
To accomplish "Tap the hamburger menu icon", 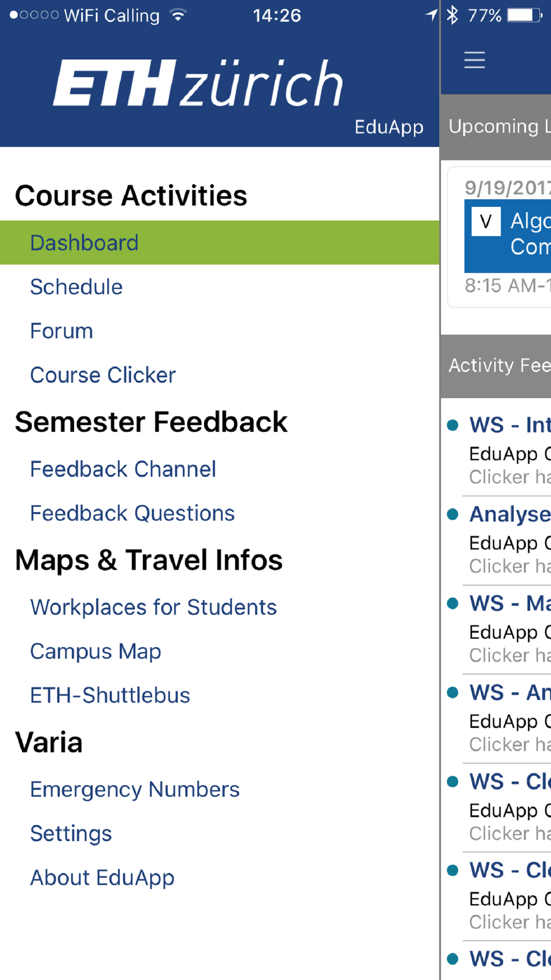I will [x=474, y=60].
